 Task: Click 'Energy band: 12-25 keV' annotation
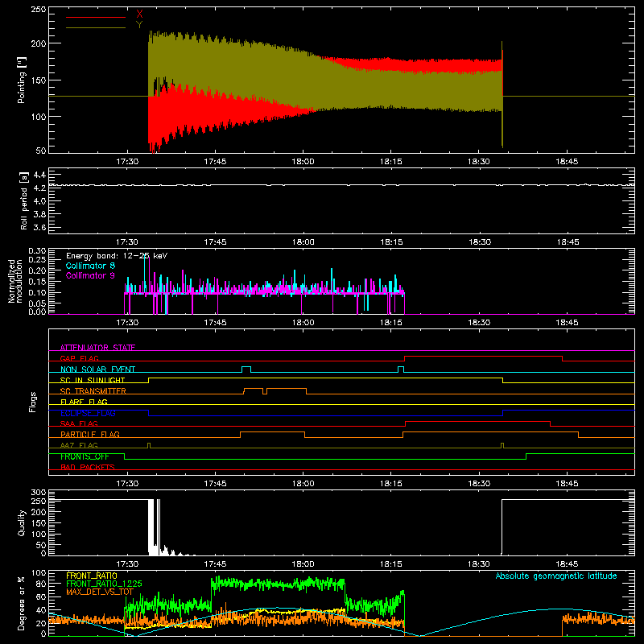(x=117, y=256)
